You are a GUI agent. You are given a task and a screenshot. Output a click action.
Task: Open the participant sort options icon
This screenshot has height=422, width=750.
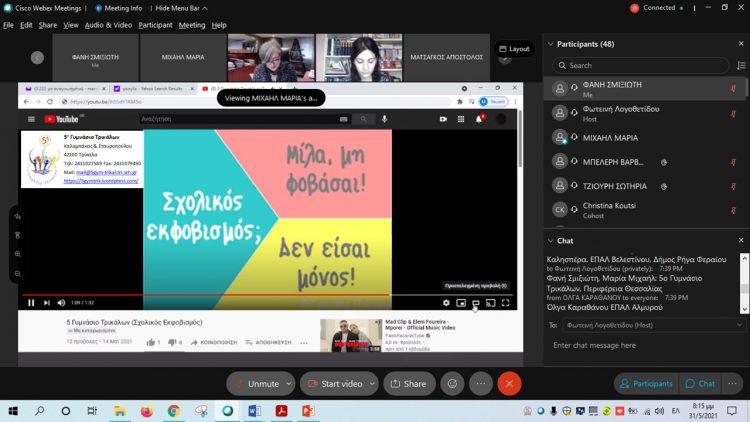(x=741, y=66)
